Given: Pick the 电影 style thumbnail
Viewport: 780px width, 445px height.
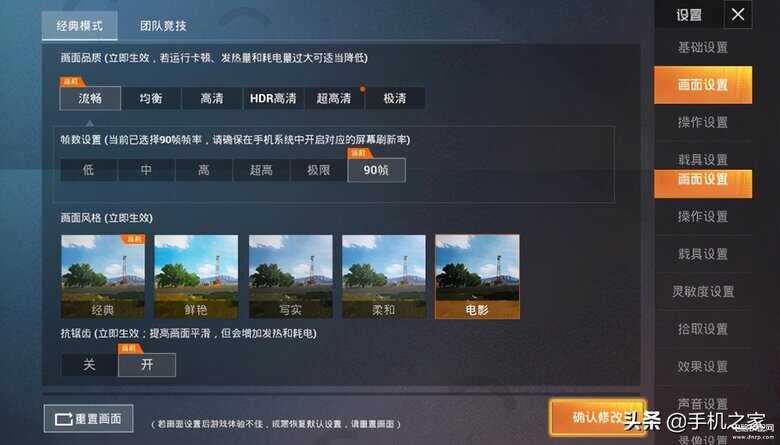Looking at the screenshot, I should pos(478,276).
